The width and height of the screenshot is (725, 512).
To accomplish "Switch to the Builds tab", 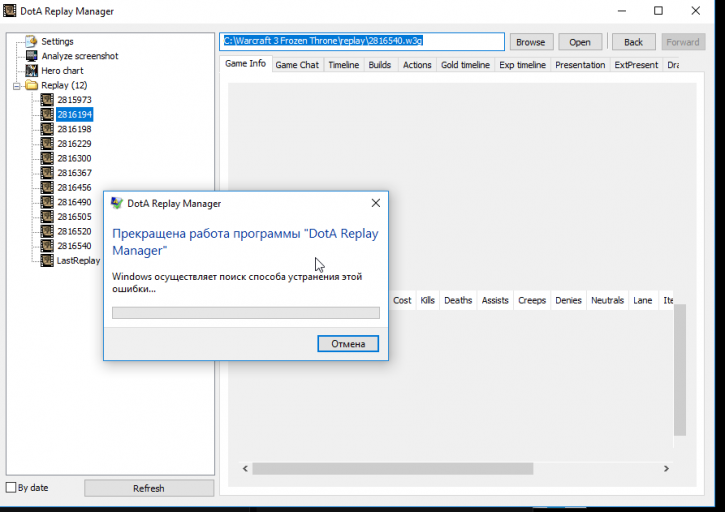I will [380, 65].
